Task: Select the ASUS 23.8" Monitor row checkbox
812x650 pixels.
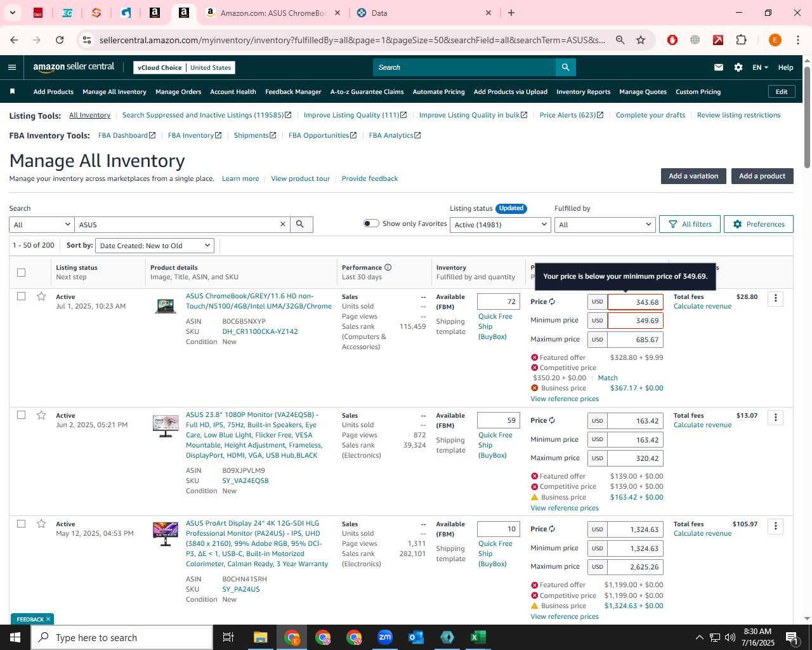Action: click(x=21, y=415)
